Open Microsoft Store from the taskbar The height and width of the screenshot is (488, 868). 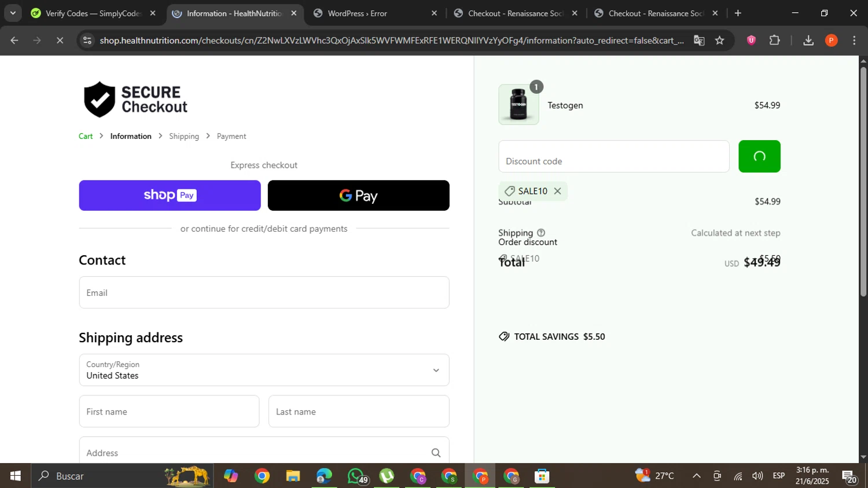point(542,476)
